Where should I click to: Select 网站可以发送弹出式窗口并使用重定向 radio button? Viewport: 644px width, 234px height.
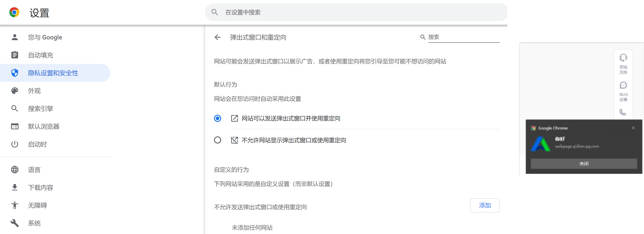[x=218, y=118]
